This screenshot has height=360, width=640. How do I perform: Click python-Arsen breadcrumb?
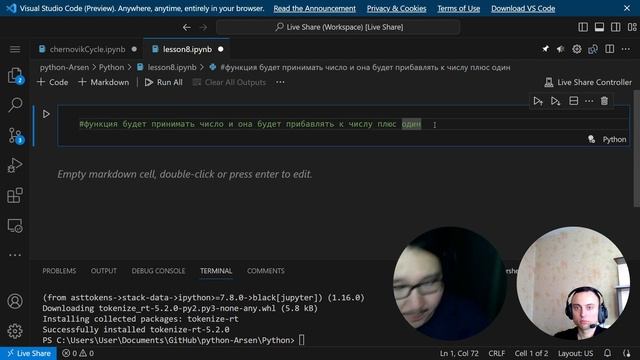pyautogui.click(x=64, y=67)
